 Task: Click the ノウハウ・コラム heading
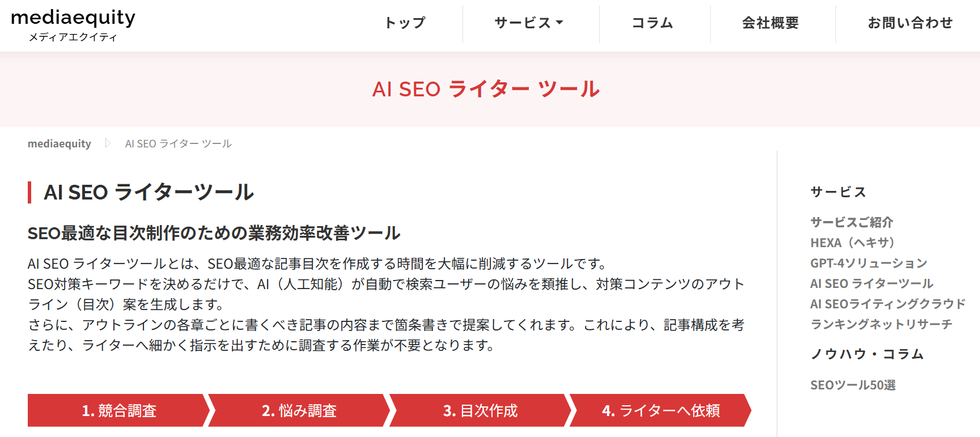click(867, 354)
